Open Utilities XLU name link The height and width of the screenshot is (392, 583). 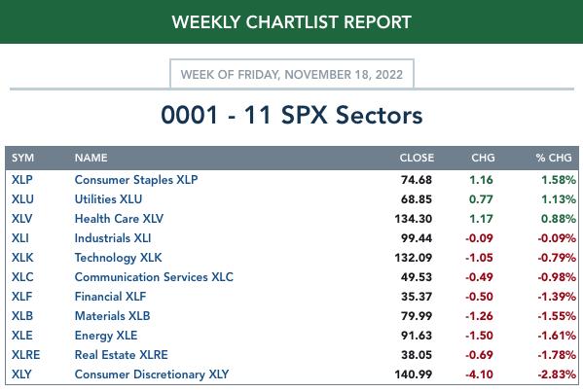pyautogui.click(x=108, y=199)
